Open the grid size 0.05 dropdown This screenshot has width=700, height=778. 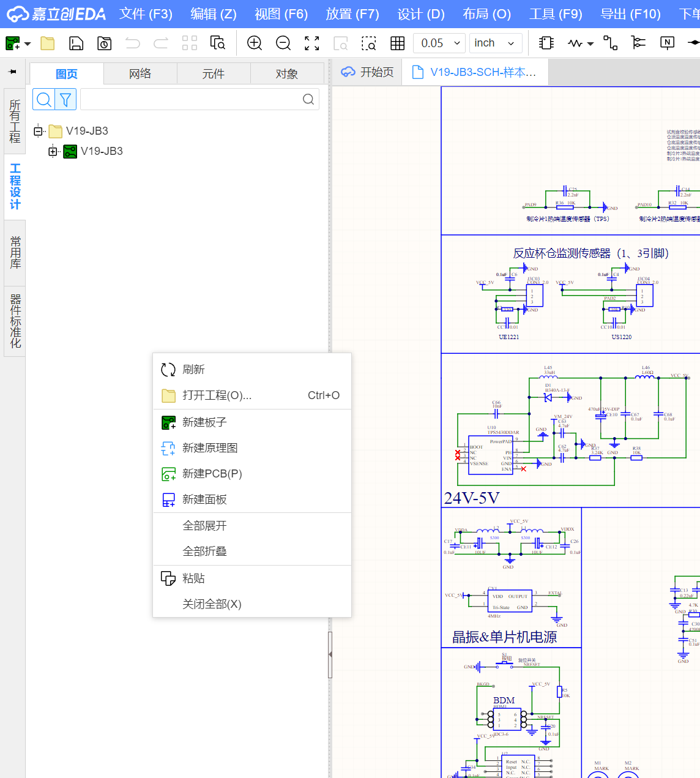[439, 43]
